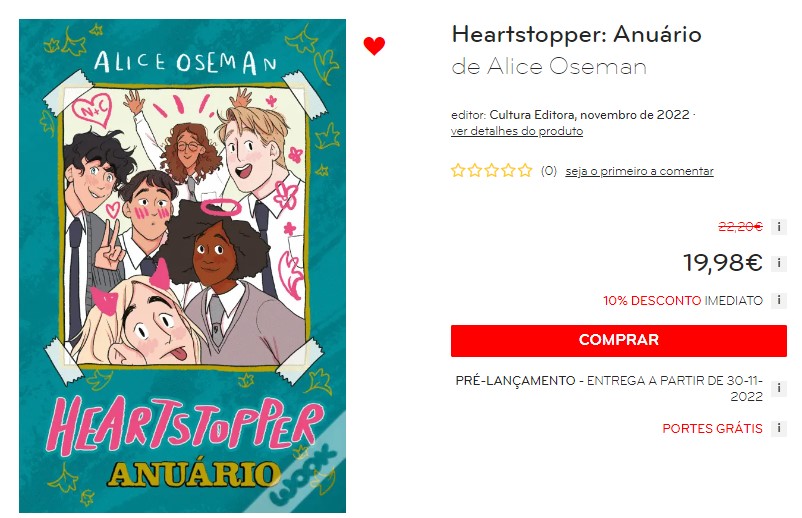
Task: Select the first rating star
Action: (x=458, y=170)
